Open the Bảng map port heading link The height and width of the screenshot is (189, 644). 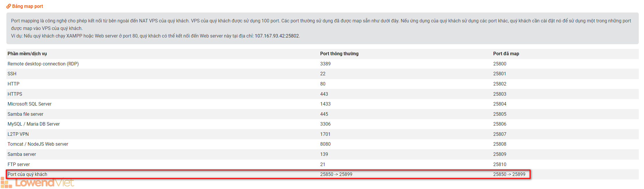coord(27,6)
